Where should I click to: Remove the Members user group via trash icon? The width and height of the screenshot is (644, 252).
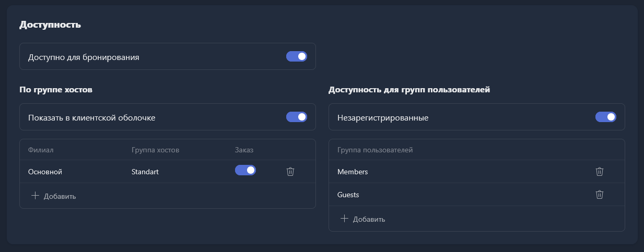point(600,171)
